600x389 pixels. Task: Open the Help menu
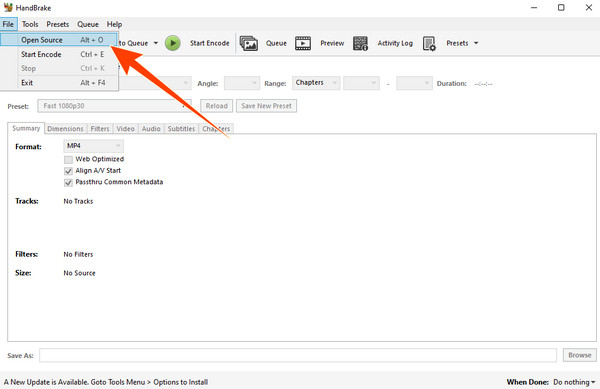(114, 24)
